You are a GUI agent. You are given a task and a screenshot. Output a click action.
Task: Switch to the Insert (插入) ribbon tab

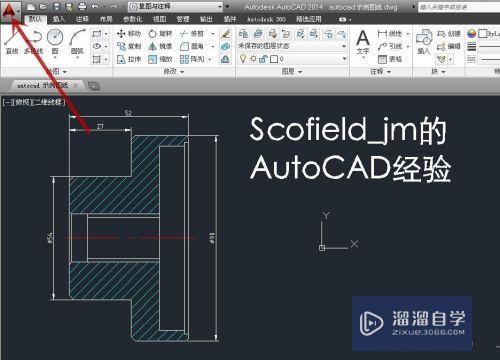(x=59, y=19)
